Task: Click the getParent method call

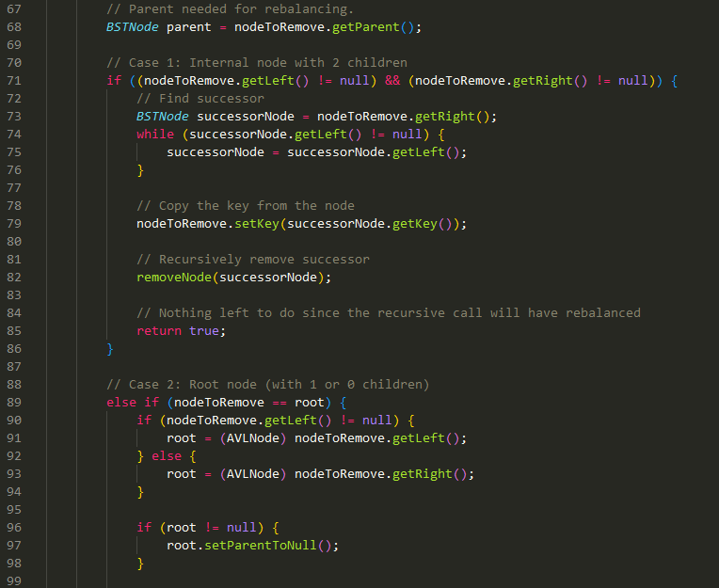Action: (x=365, y=27)
